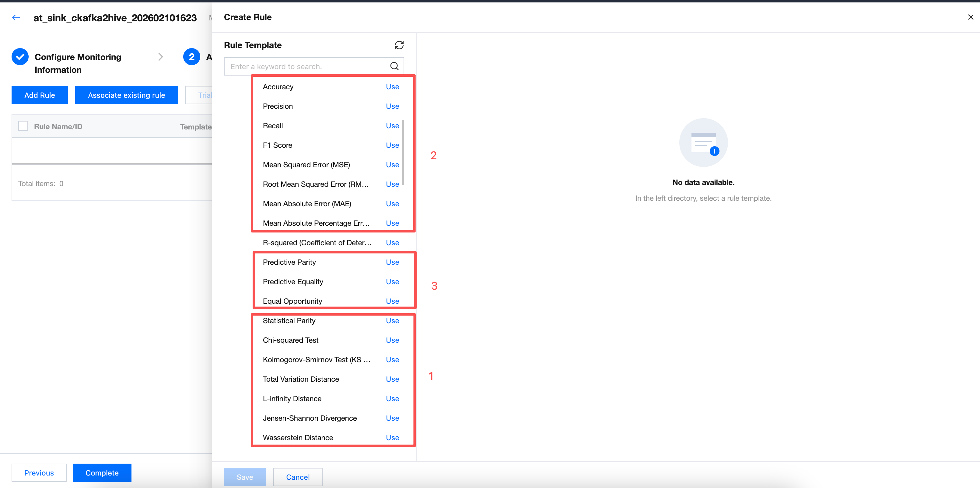
Task: Click Associate existing rule button
Action: tap(126, 95)
